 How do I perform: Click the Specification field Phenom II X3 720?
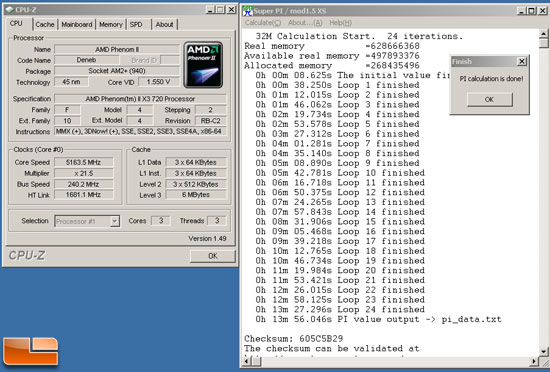140,99
